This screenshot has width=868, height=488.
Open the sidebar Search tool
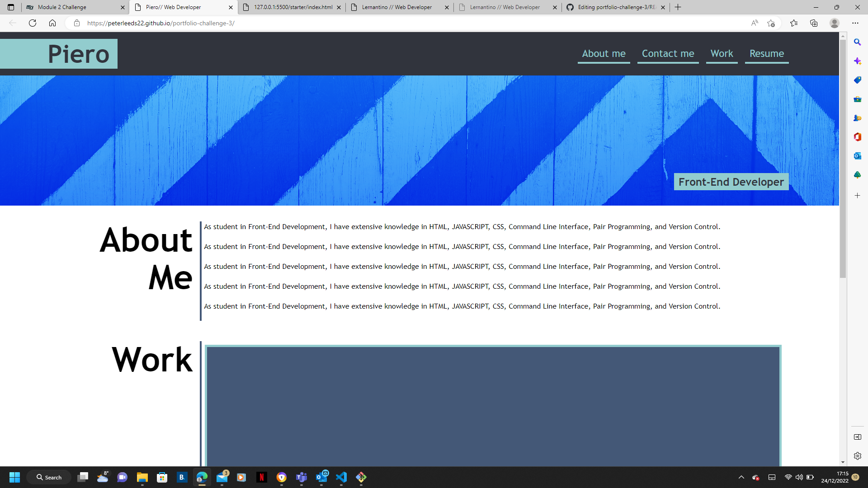pyautogui.click(x=857, y=42)
